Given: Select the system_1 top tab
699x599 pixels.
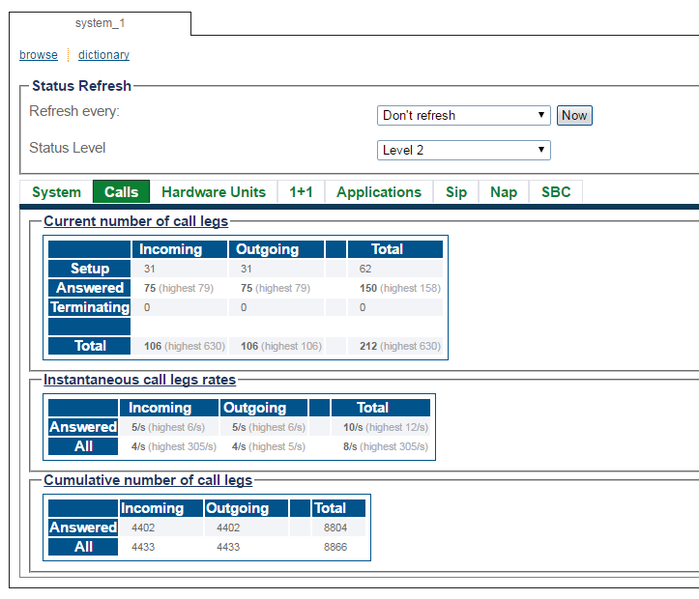Looking at the screenshot, I should [100, 23].
